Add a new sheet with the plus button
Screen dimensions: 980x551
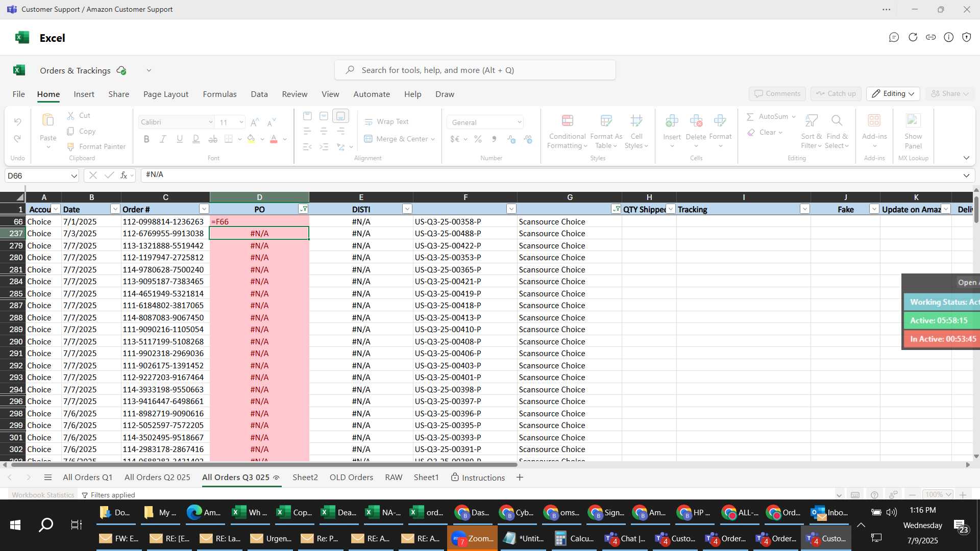520,478
